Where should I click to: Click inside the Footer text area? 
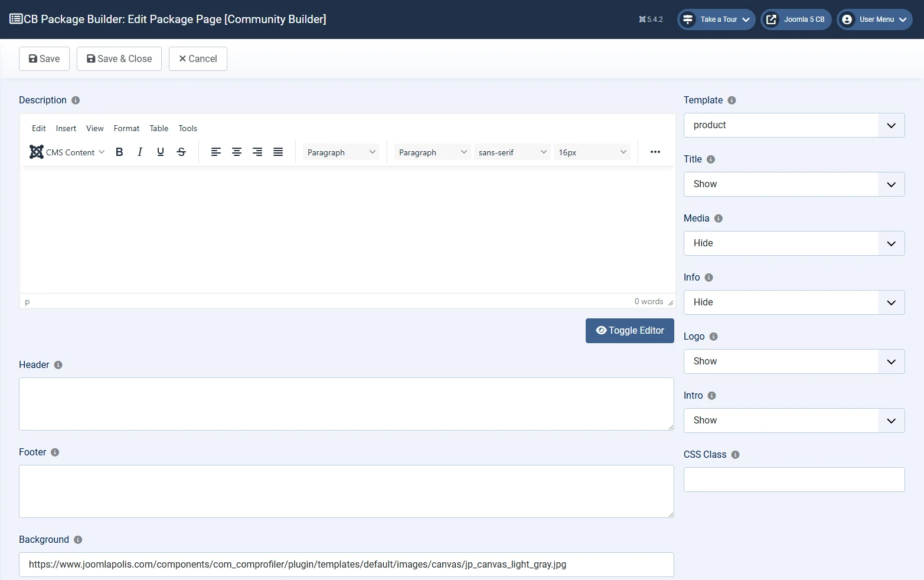pyautogui.click(x=346, y=491)
